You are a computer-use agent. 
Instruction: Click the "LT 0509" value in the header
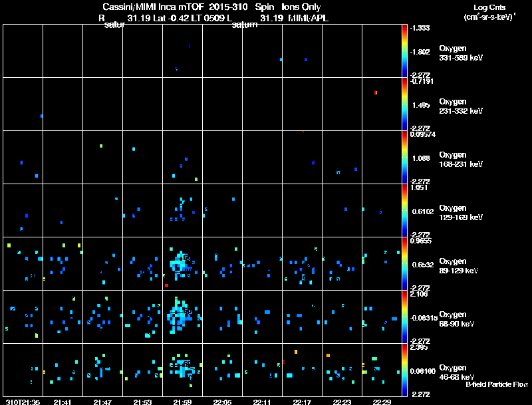tap(207, 18)
